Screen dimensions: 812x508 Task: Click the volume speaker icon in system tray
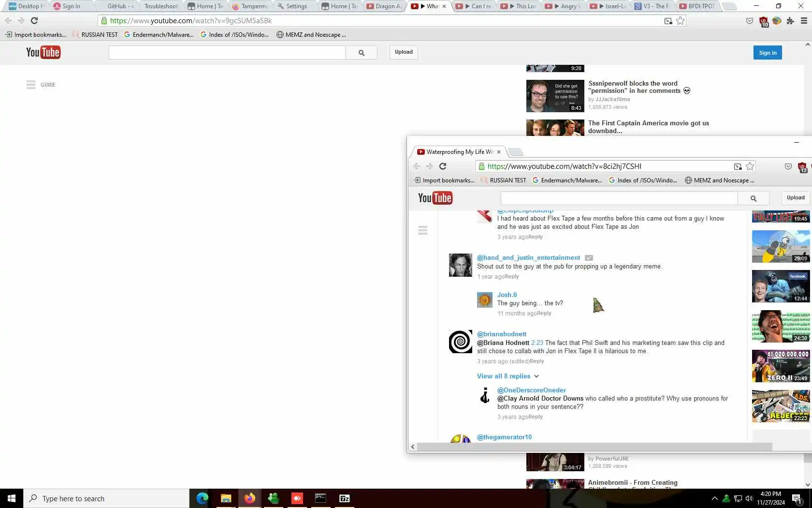point(749,498)
